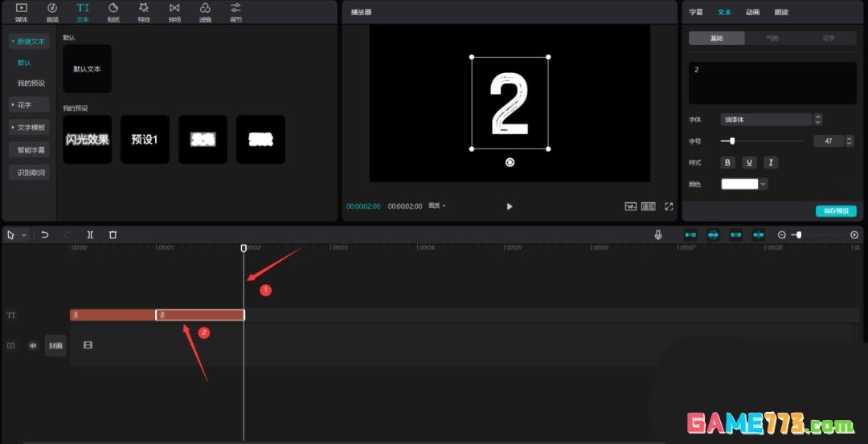Expand the 花字 category in sidebar
This screenshot has width=868, height=444.
click(x=28, y=104)
